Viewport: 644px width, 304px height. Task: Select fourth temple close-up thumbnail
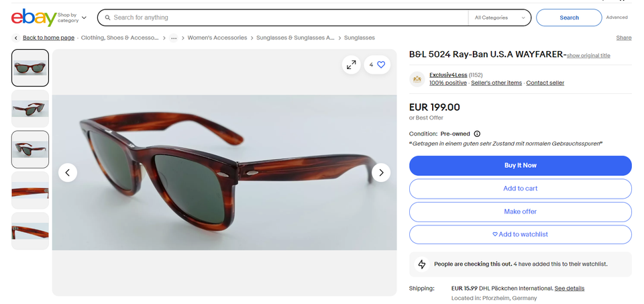[30, 190]
